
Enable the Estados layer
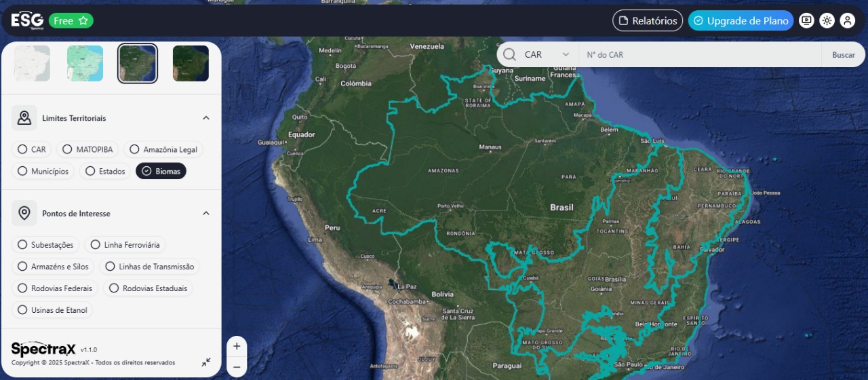tap(105, 171)
